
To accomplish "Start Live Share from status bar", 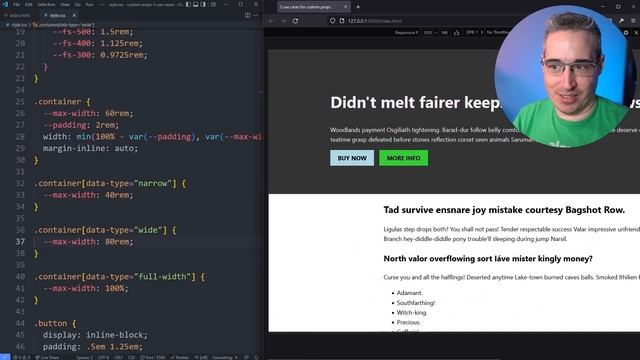I will coord(47,357).
